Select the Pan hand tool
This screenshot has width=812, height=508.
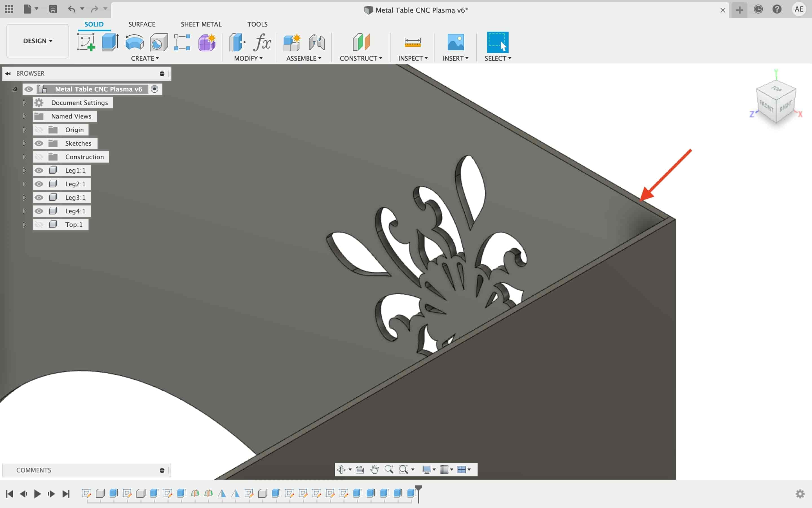(374, 469)
